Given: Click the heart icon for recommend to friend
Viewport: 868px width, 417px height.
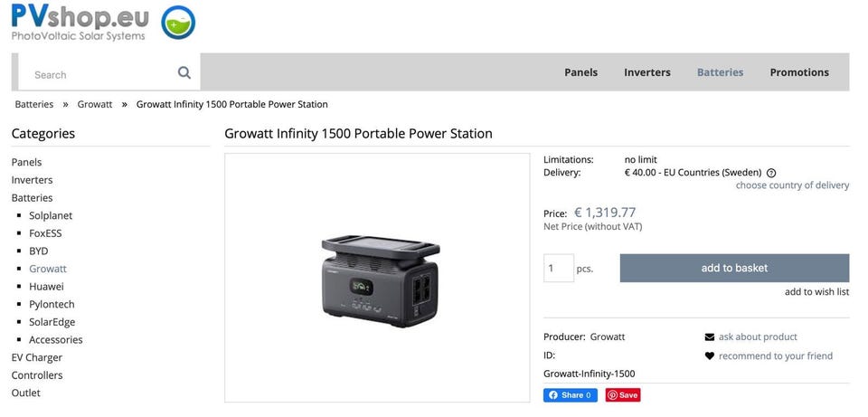Looking at the screenshot, I should click(710, 356).
